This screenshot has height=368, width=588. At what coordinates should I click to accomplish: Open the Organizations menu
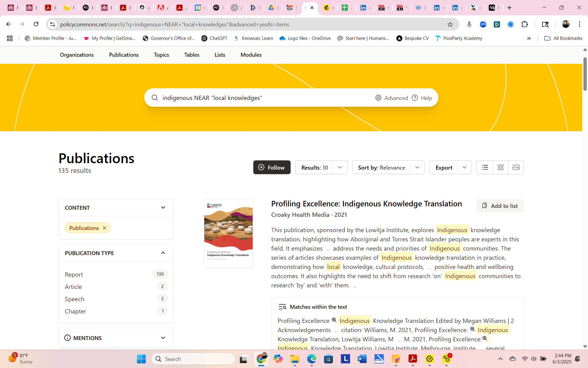tap(77, 55)
